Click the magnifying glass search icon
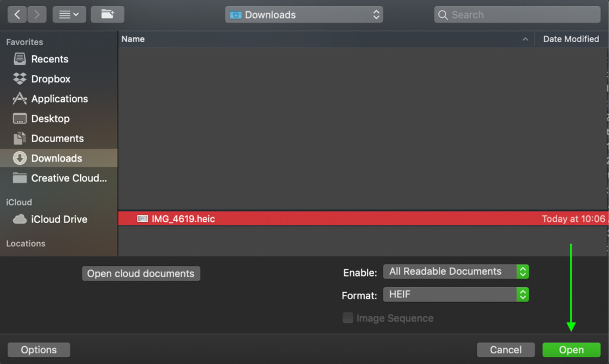Image resolution: width=609 pixels, height=364 pixels. 442,15
